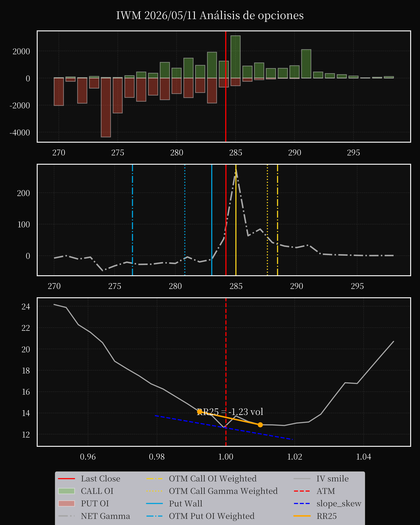Viewport: 420px width, 525px height.
Task: Click the 'Last Close' legend entry
Action: [89, 479]
